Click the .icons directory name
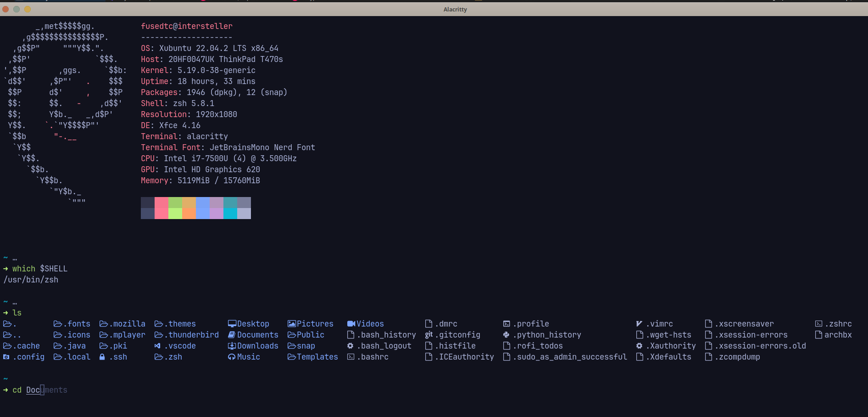The height and width of the screenshot is (417, 868). [77, 335]
